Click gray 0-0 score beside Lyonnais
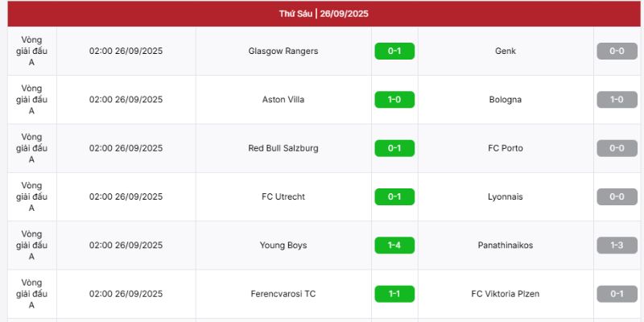Viewport: 644px width, 322px height. [617, 196]
